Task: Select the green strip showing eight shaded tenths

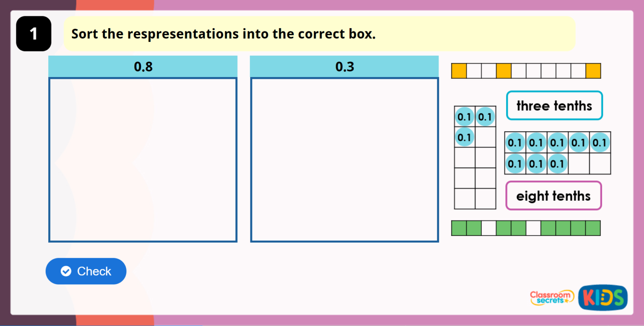Action: [526, 228]
